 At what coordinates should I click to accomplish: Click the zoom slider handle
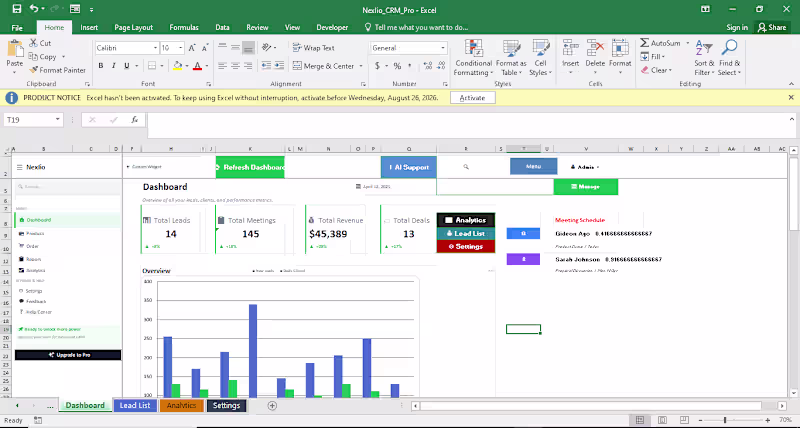724,420
